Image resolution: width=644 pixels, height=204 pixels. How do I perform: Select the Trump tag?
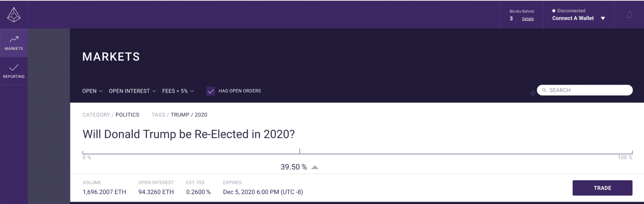pos(180,115)
